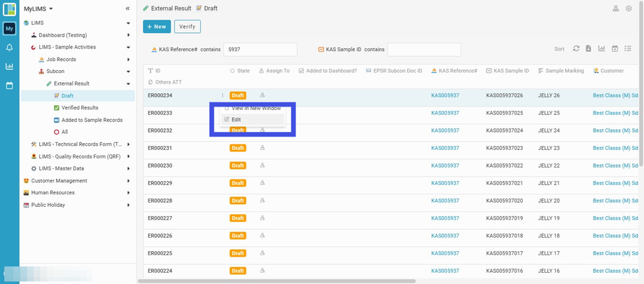Expand the Job Records node

coord(128,60)
